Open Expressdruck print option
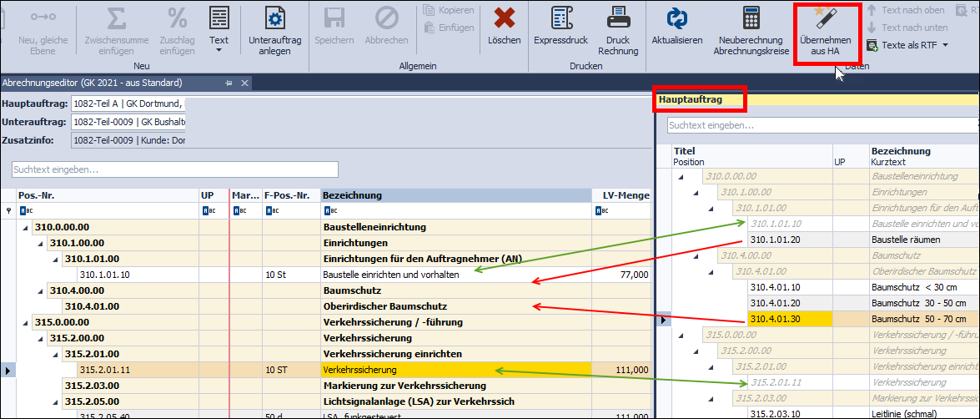980x419 pixels. pyautogui.click(x=560, y=18)
